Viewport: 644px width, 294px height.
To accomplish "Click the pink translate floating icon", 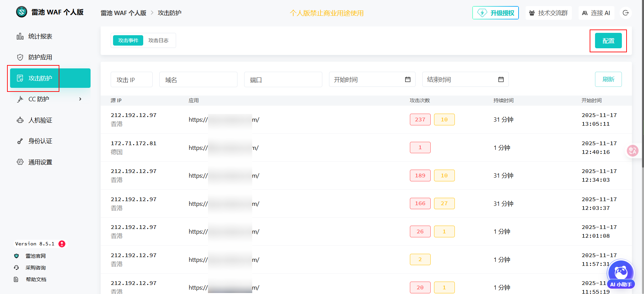I will 633,151.
